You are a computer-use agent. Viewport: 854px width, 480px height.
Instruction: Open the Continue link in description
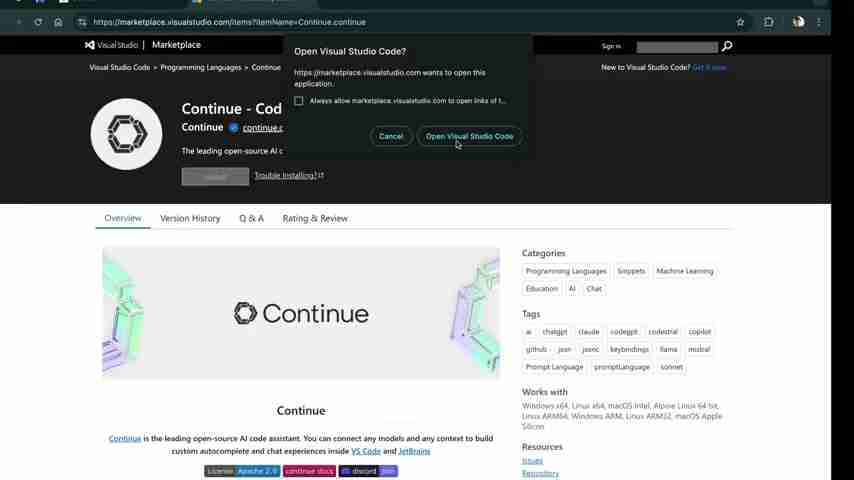pos(125,439)
